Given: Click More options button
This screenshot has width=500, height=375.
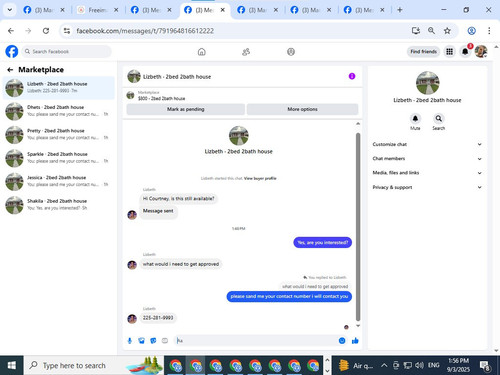Looking at the screenshot, I should (302, 109).
